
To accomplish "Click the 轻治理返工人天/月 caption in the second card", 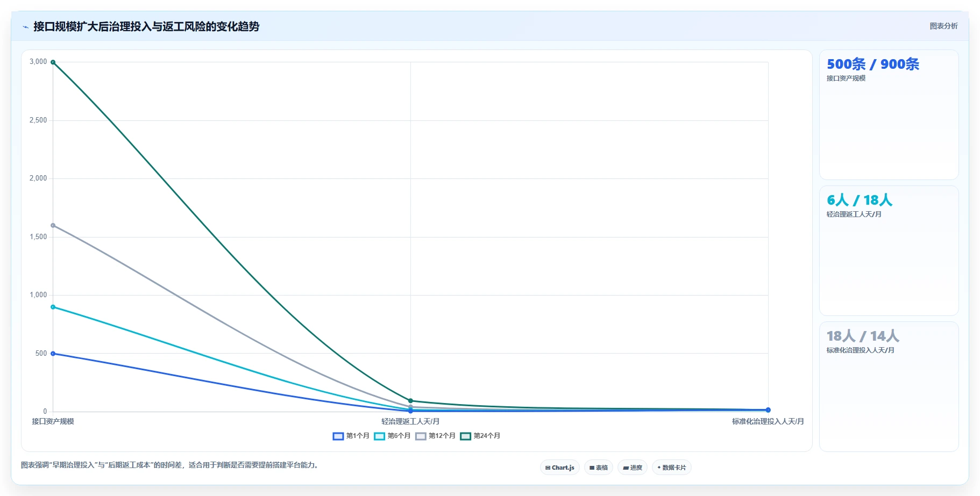I will 854,214.
